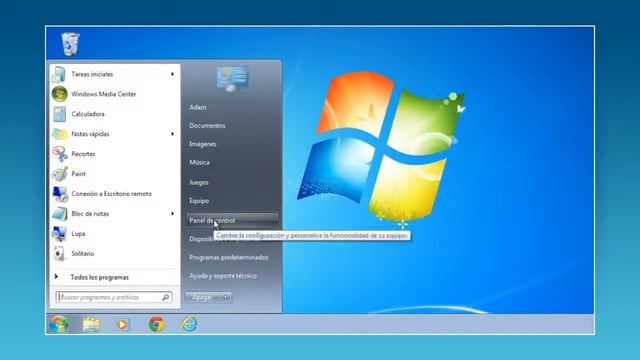
Task: Select the Lupa text label
Action: [78, 233]
